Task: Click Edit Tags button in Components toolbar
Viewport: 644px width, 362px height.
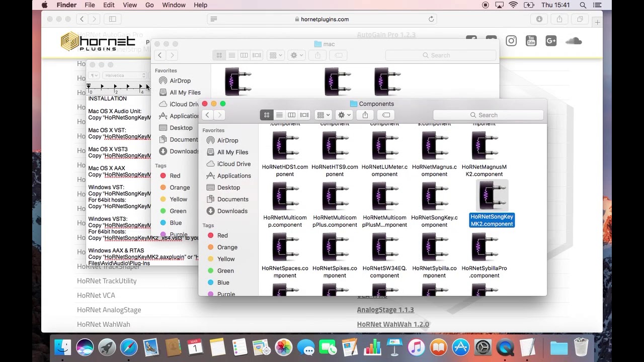Action: pos(386,115)
